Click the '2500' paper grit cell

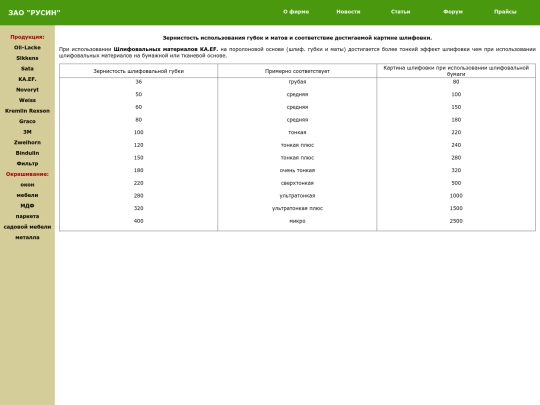click(x=456, y=221)
